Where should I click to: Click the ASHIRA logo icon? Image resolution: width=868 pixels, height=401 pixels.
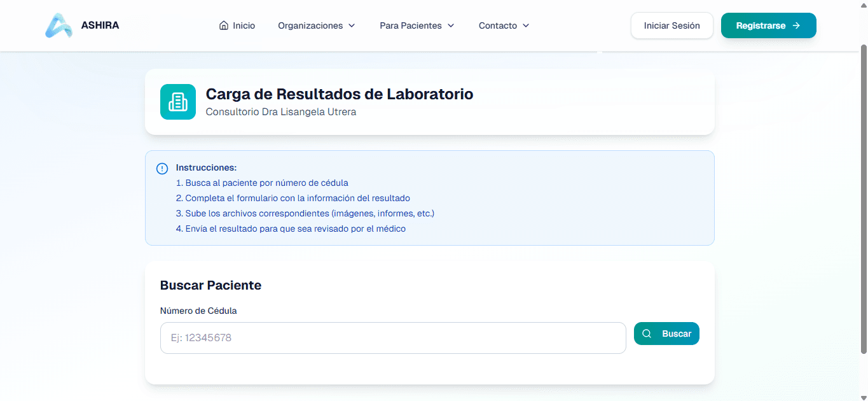point(59,25)
